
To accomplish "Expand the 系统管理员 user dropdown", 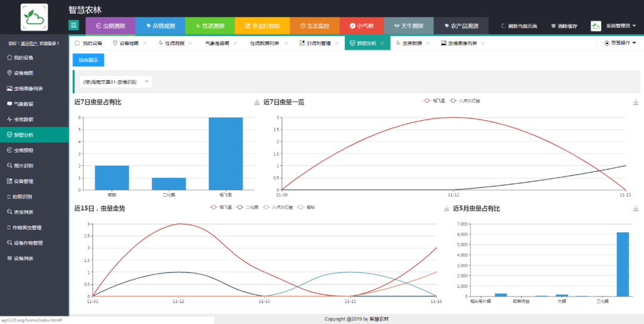I will point(620,26).
